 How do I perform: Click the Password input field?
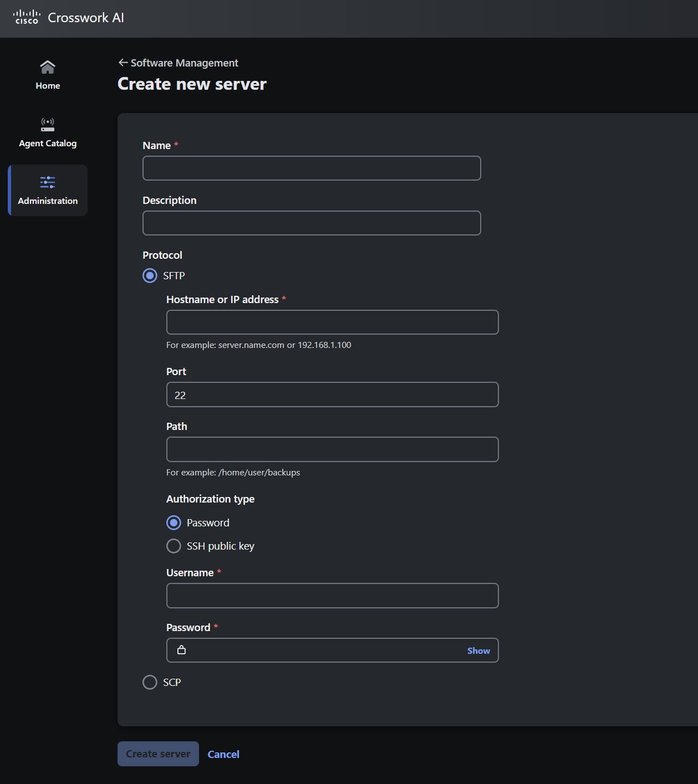333,650
